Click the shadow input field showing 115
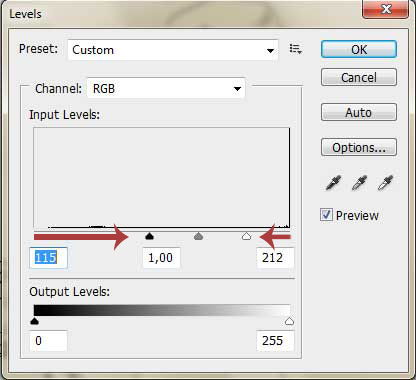 [48, 258]
